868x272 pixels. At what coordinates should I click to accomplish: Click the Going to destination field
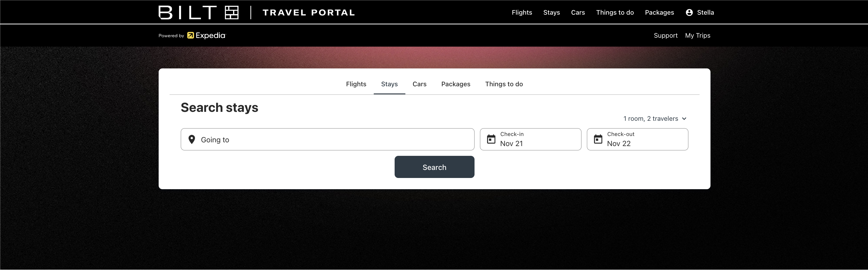point(327,139)
